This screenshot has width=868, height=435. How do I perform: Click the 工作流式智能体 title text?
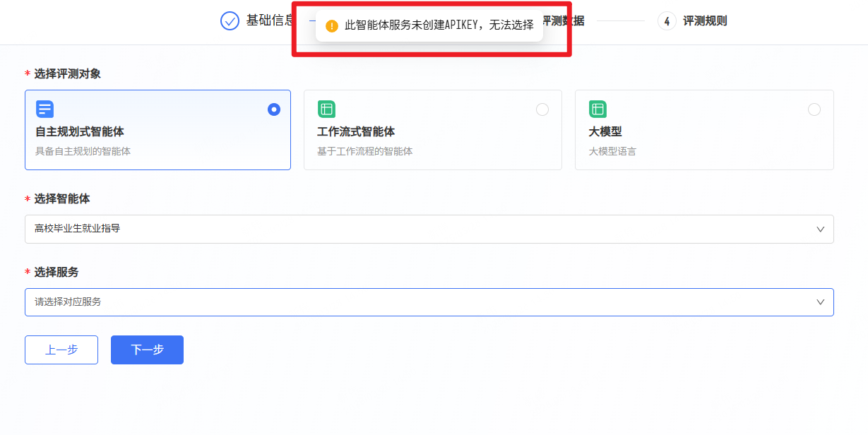point(356,132)
